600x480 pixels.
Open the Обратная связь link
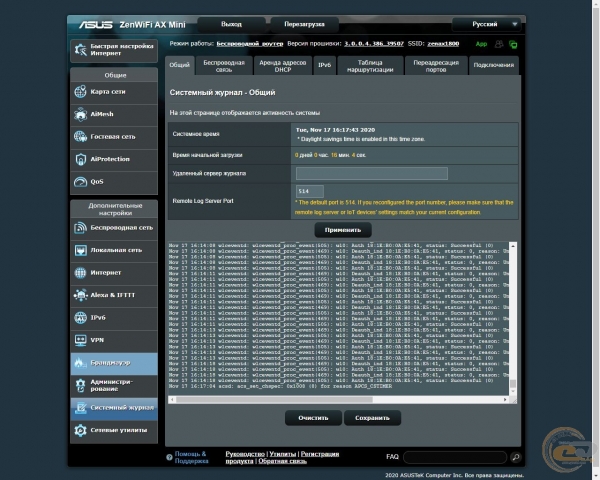(282, 461)
